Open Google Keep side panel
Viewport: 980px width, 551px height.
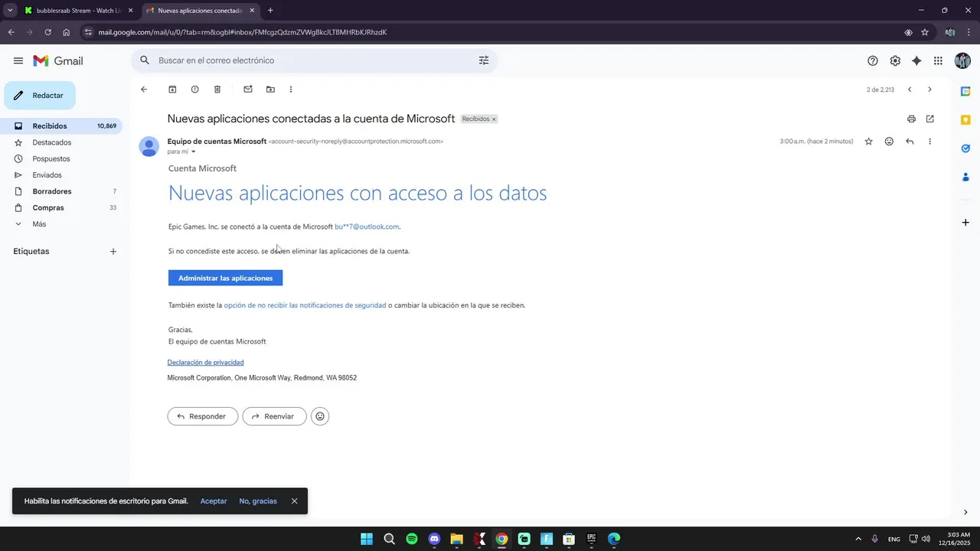[x=965, y=119]
